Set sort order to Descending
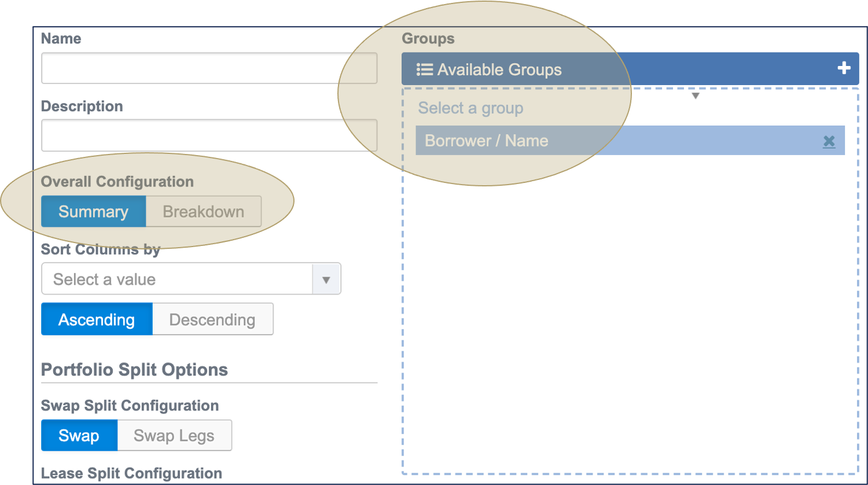Viewport: 868px width, 485px height. pos(212,319)
